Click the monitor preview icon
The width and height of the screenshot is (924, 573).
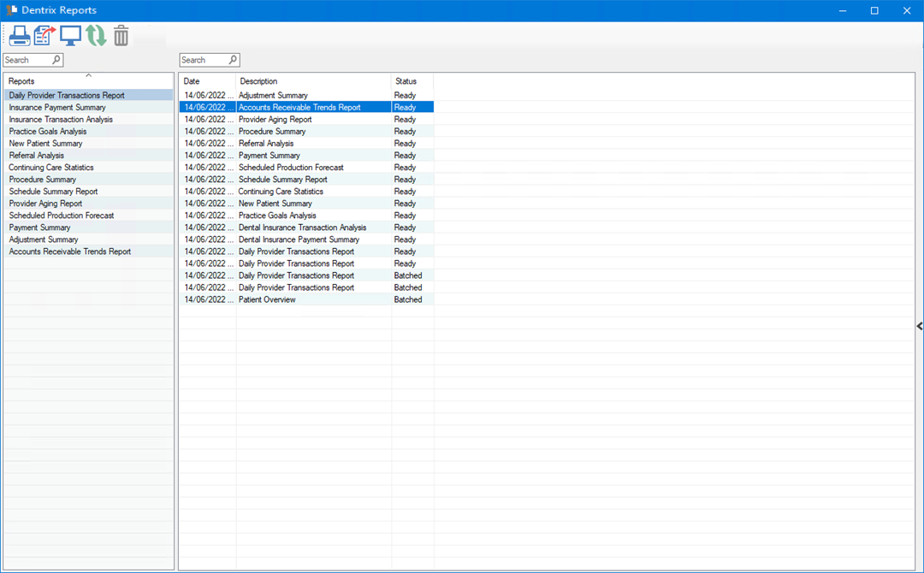point(70,36)
